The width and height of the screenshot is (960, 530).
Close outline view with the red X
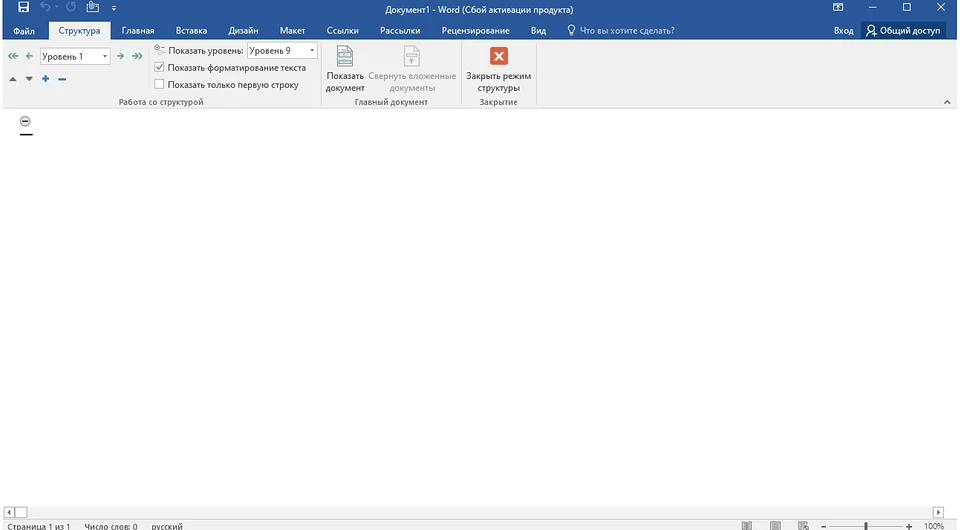[x=498, y=57]
